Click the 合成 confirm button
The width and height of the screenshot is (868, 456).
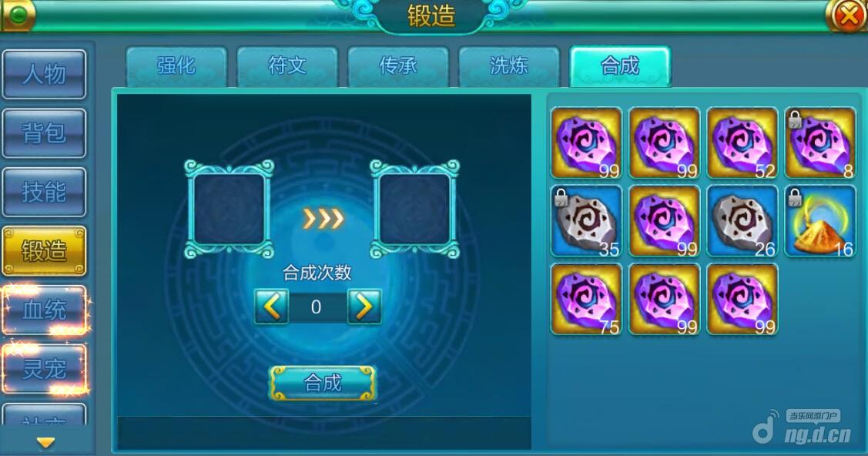(323, 383)
